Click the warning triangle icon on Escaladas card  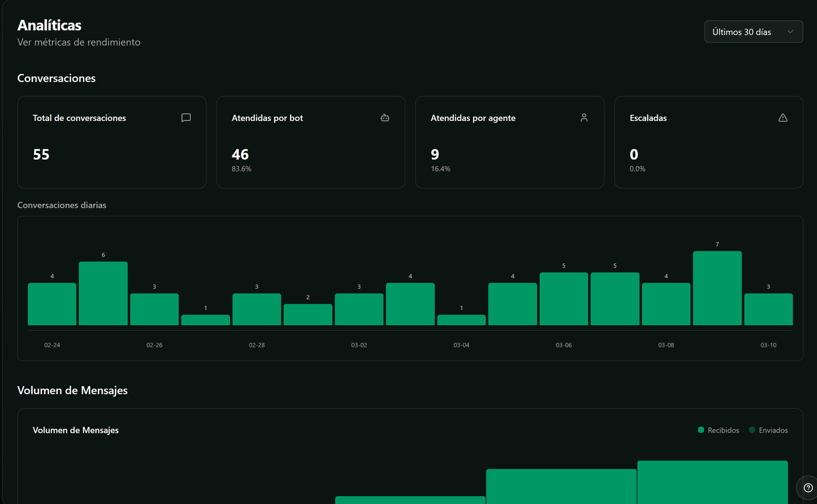coord(783,118)
